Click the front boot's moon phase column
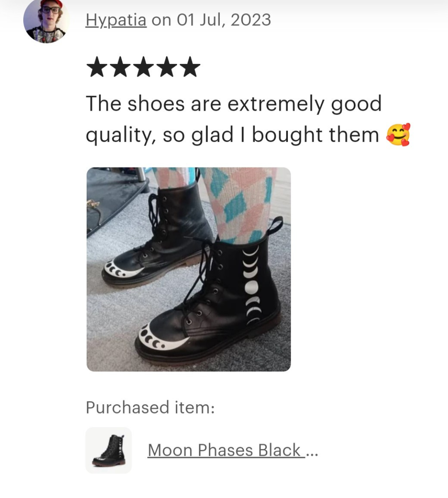Image resolution: width=448 pixels, height=498 pixels. pos(252,286)
